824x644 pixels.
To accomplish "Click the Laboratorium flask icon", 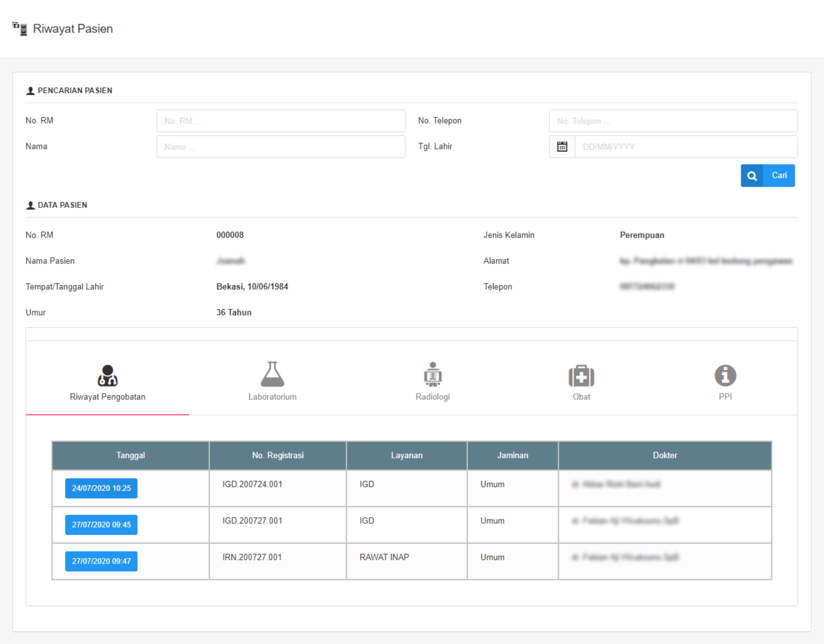I will [x=272, y=374].
